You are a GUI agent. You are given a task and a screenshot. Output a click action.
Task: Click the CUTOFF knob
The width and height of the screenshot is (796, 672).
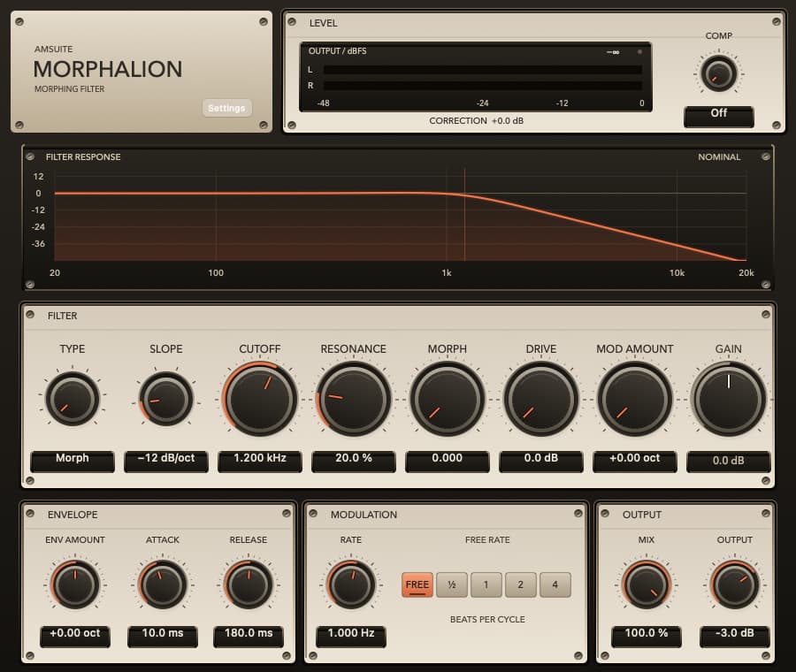(259, 399)
